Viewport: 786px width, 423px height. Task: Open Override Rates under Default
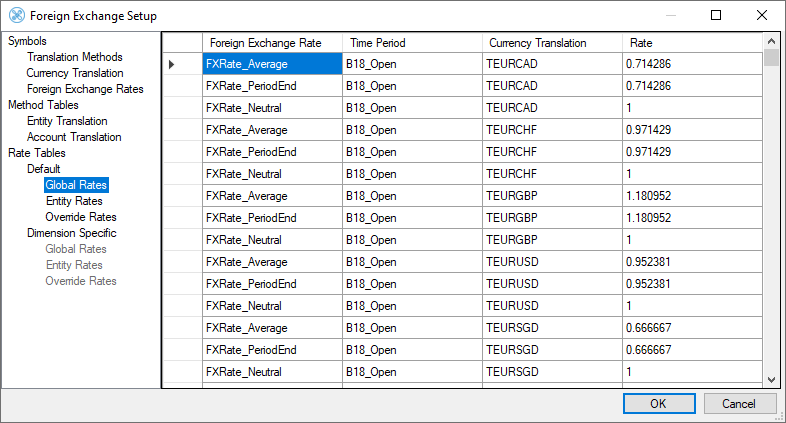click(x=80, y=217)
